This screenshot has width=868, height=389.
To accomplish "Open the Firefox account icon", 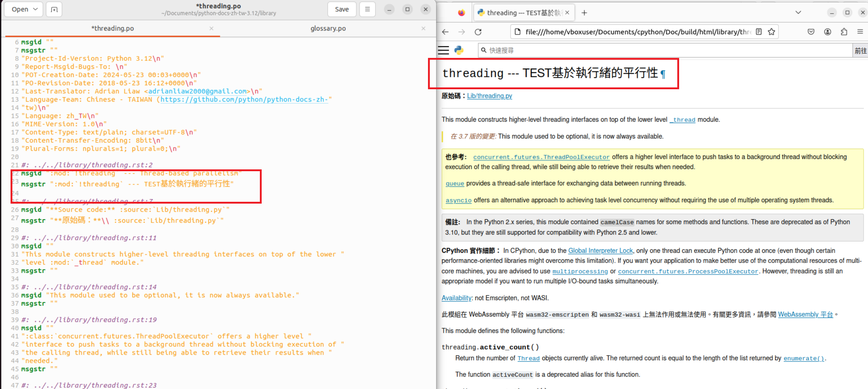I will [x=828, y=32].
